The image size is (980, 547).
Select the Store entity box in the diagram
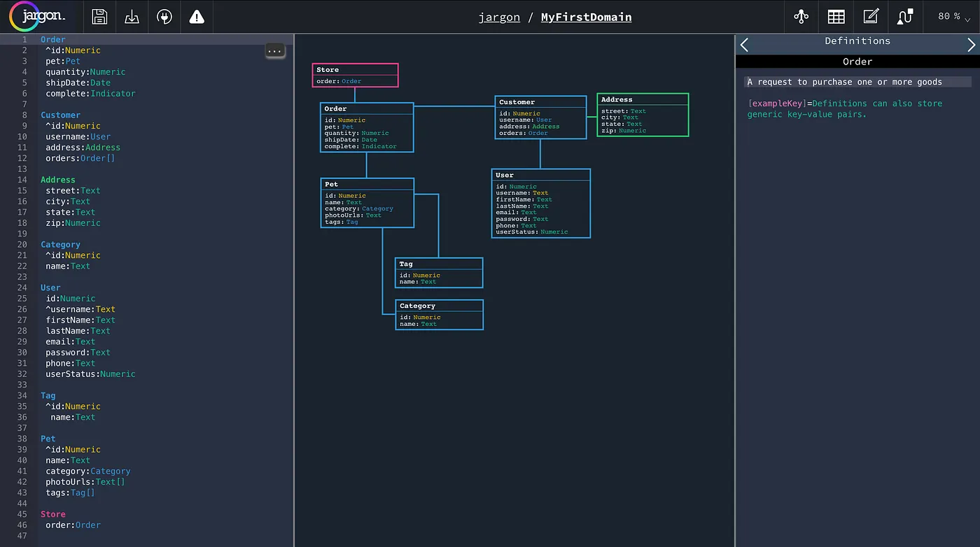click(x=355, y=74)
